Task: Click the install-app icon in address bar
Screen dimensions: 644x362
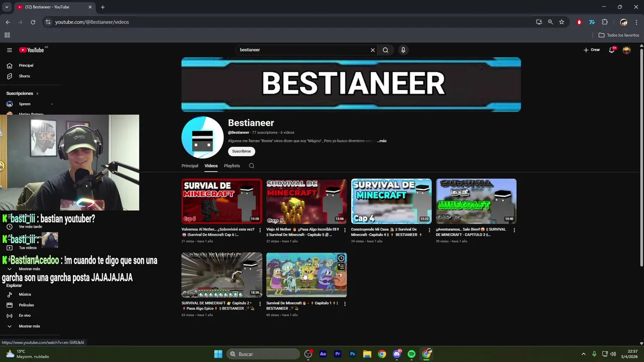Action: (539, 22)
